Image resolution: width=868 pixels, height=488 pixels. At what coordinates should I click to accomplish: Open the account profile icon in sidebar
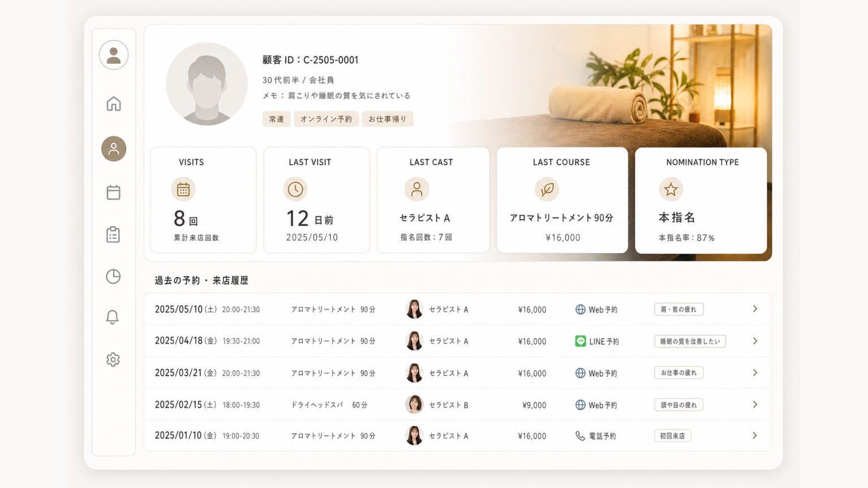pos(114,55)
